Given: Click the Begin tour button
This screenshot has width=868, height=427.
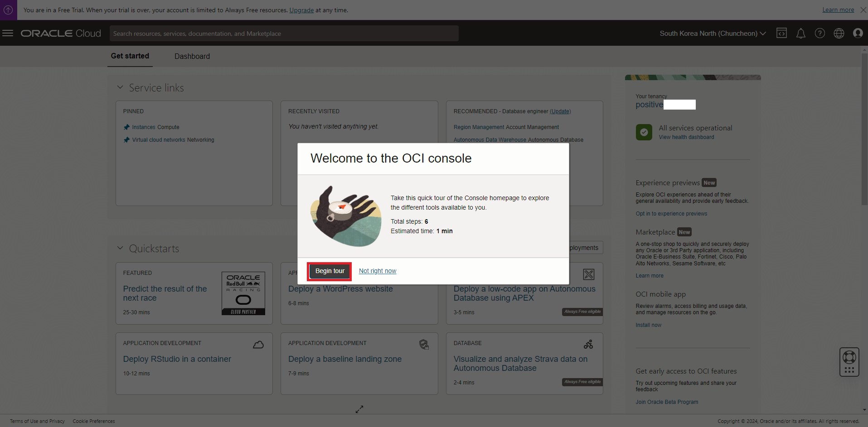Looking at the screenshot, I should pos(330,271).
